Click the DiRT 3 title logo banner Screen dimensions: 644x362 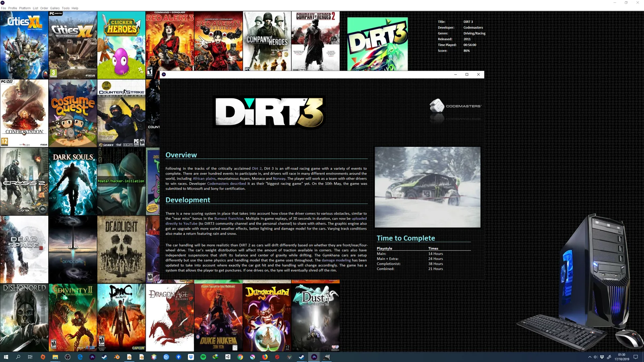269,112
